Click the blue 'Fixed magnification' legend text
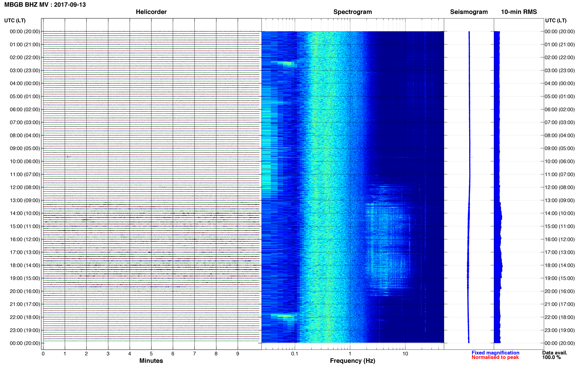588x368 pixels. 495,353
